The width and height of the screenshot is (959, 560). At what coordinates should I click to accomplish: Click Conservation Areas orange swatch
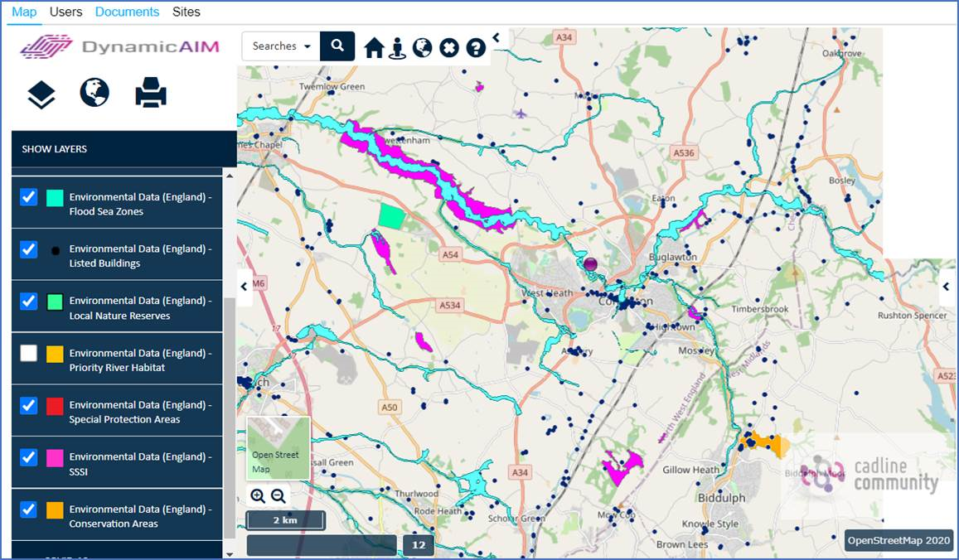55,509
